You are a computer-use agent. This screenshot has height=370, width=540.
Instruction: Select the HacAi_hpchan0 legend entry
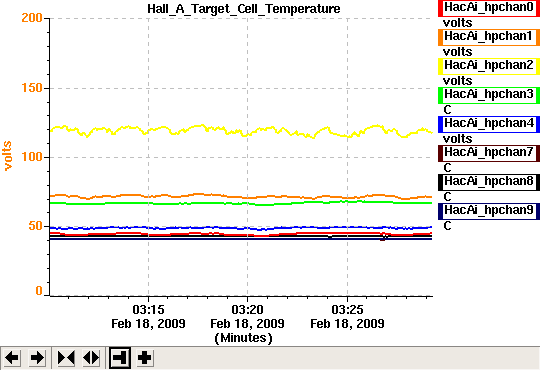pyautogui.click(x=489, y=8)
